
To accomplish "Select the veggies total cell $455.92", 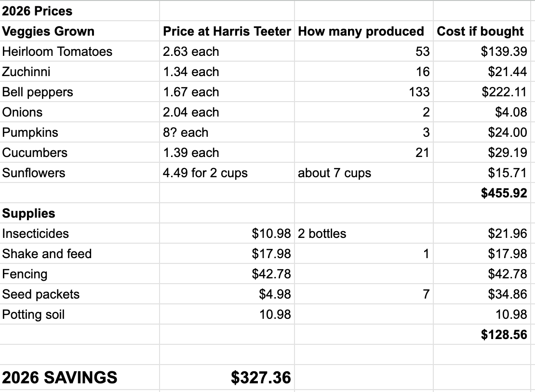I will (x=482, y=193).
